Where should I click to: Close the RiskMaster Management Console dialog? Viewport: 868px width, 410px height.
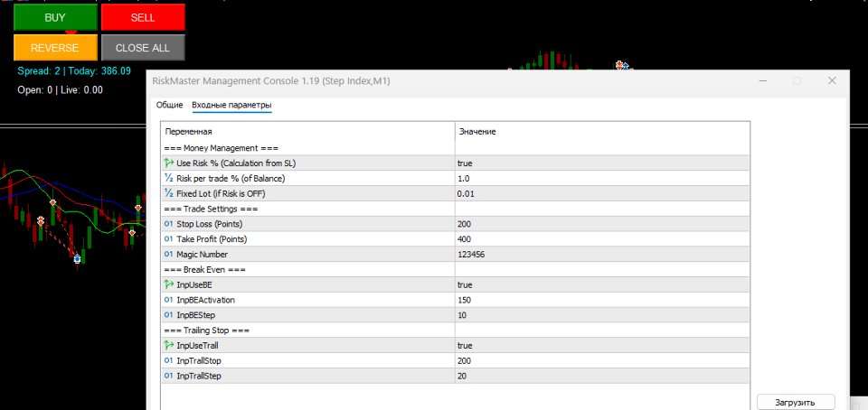tap(832, 80)
